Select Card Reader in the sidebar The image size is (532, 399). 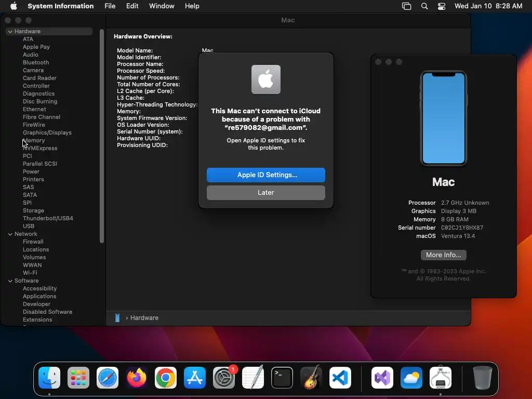point(39,78)
